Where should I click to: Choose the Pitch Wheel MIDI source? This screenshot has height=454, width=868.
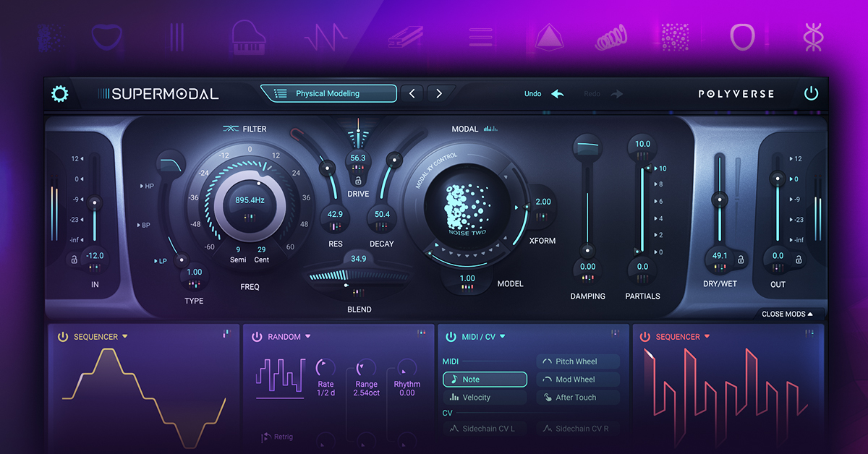point(579,361)
